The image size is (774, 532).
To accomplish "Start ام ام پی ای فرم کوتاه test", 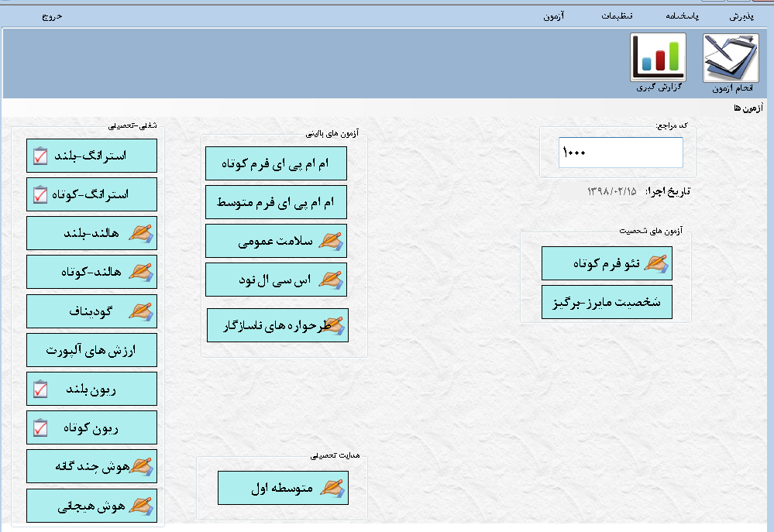I will click(x=276, y=163).
